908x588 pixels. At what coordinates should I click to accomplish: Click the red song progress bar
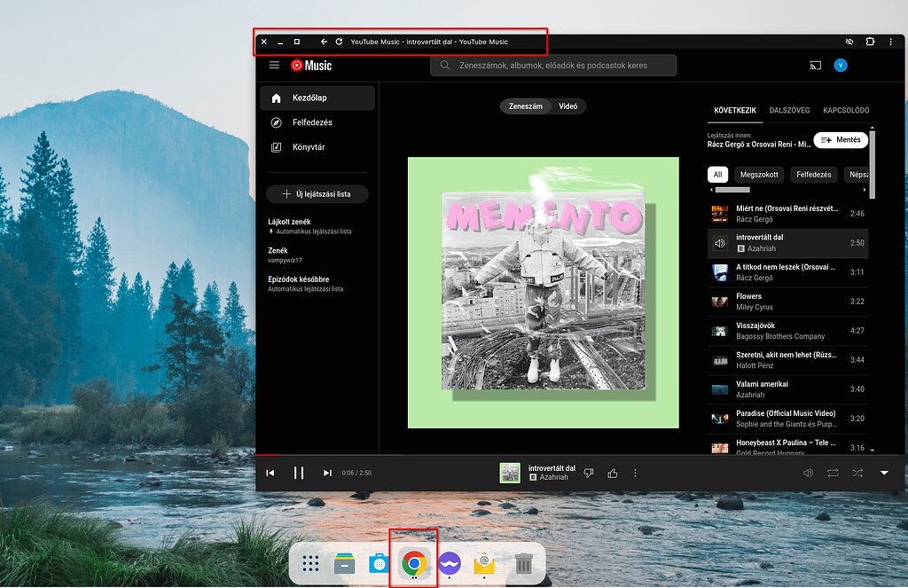point(266,455)
